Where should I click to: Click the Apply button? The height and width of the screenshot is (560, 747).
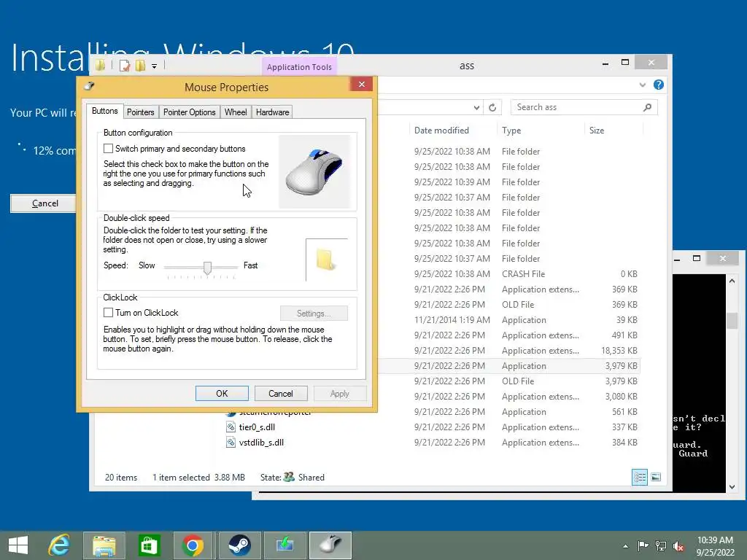(340, 393)
